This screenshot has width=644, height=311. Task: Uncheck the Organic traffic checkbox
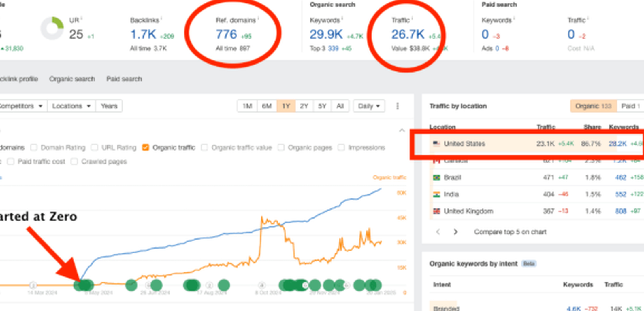pyautogui.click(x=146, y=148)
